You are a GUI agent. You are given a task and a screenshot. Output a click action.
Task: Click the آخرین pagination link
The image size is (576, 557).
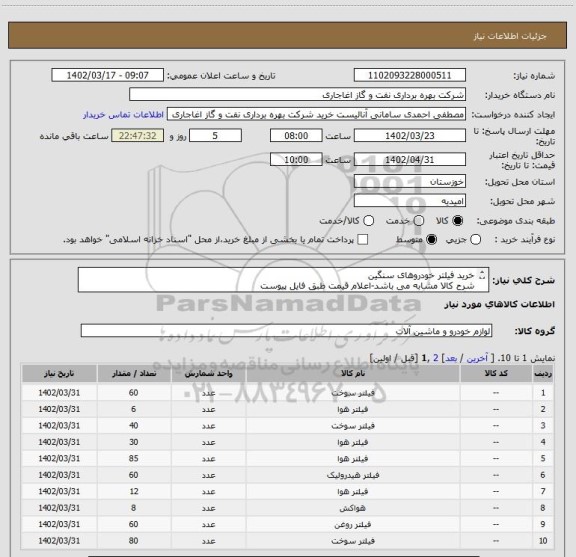coord(477,358)
